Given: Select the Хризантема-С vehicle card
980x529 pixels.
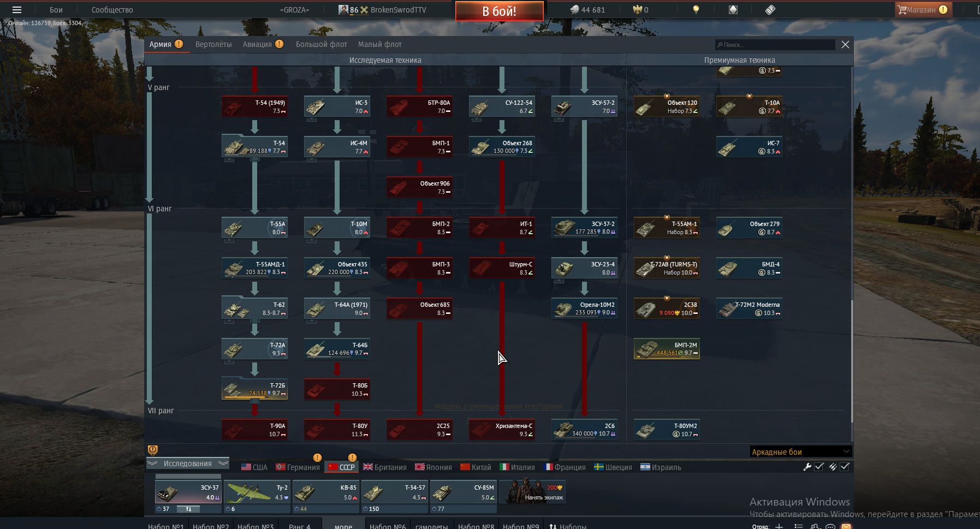Looking at the screenshot, I should click(502, 430).
